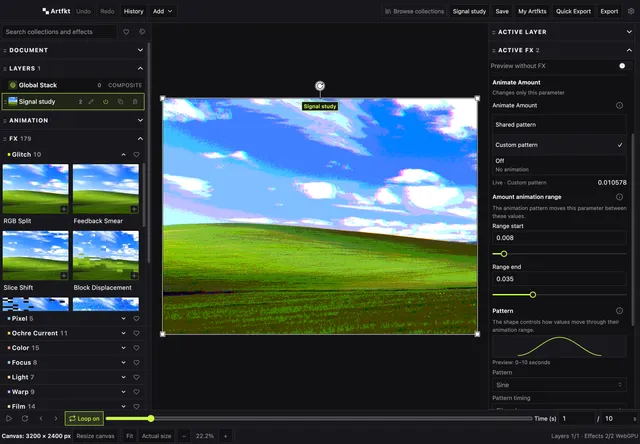Favorite the Pixel category heart
The image size is (640, 444).
[x=136, y=319]
